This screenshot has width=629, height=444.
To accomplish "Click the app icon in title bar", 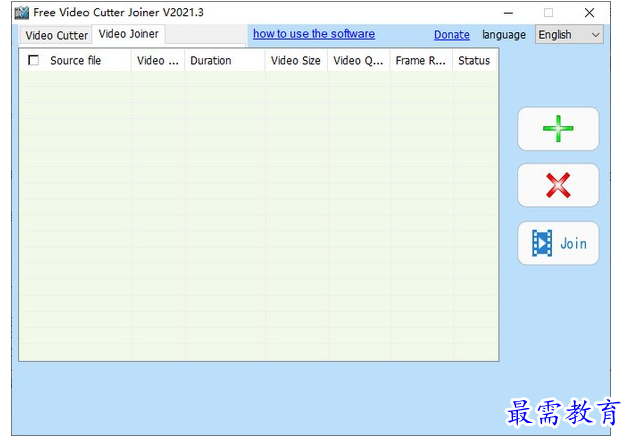I will pos(22,13).
